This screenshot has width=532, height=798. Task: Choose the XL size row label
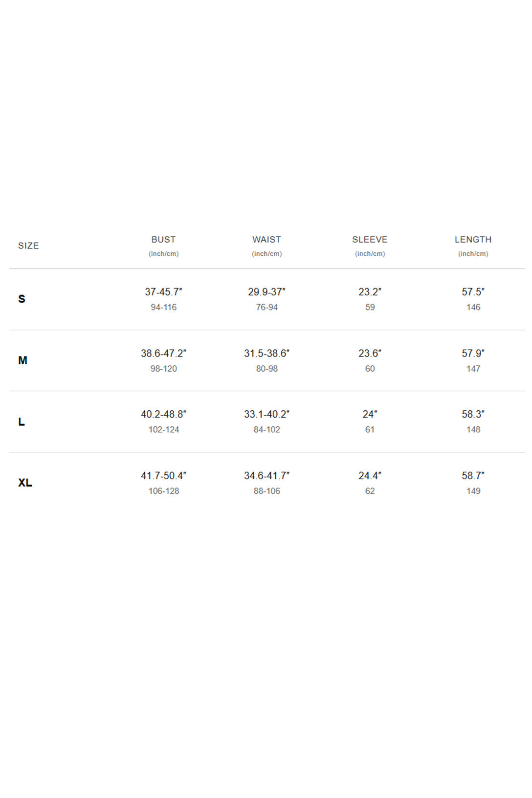(x=25, y=483)
